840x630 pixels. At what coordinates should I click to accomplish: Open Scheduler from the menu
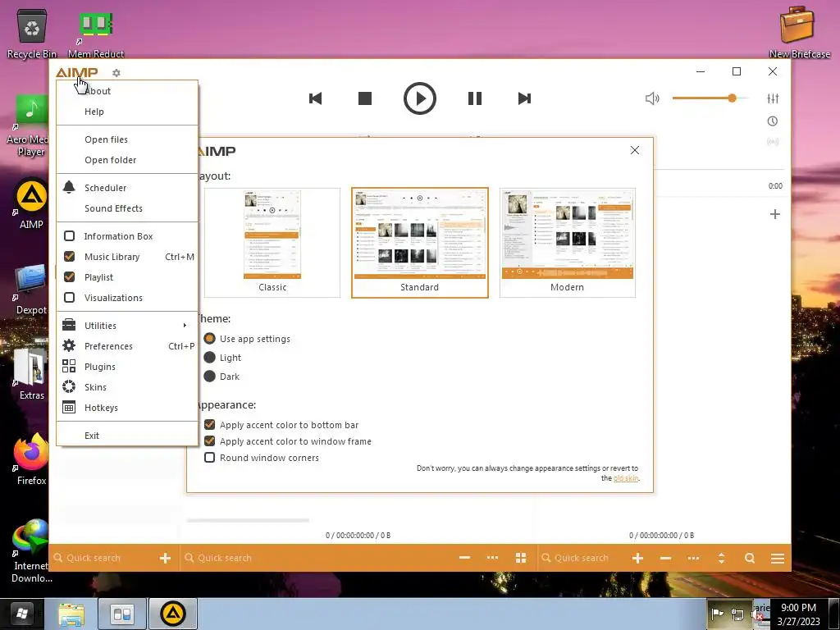[x=106, y=188]
